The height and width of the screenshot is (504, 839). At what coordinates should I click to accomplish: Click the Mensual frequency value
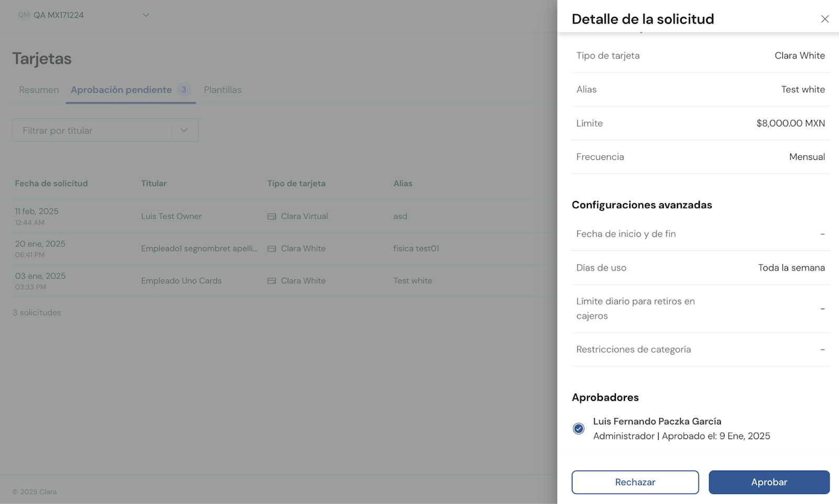[807, 157]
